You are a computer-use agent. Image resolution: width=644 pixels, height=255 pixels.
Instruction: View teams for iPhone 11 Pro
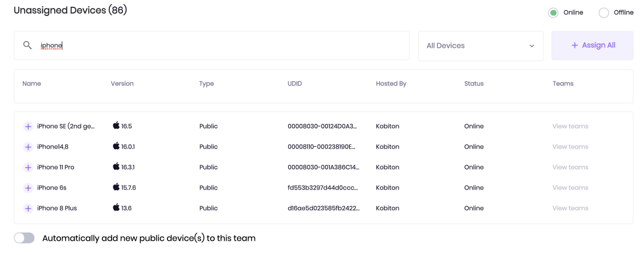[570, 167]
